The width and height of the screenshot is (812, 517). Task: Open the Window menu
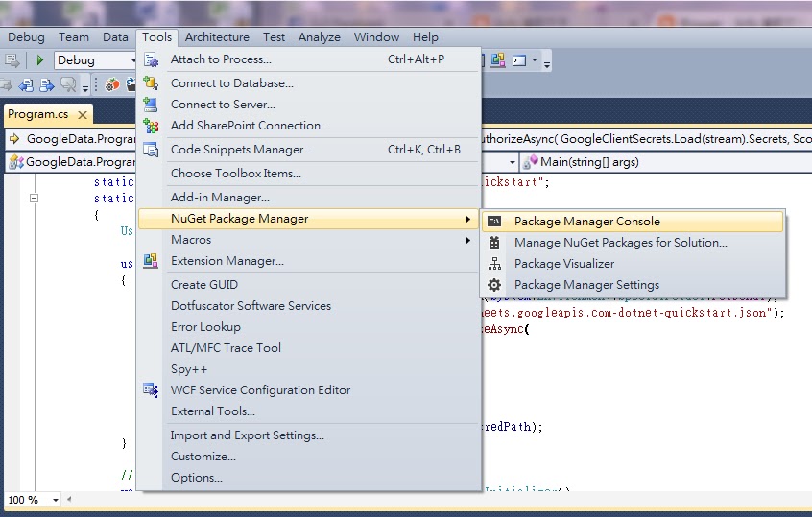(x=376, y=37)
